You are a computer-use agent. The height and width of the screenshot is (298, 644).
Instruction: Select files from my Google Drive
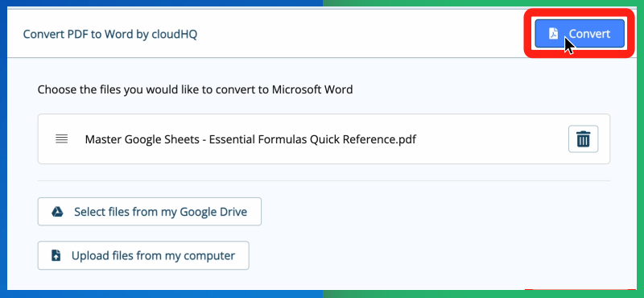(x=150, y=212)
